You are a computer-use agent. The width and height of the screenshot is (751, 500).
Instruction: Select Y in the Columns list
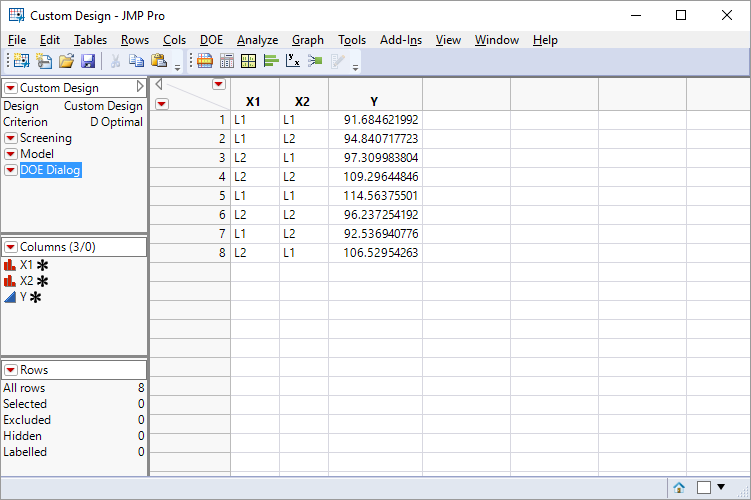23,297
